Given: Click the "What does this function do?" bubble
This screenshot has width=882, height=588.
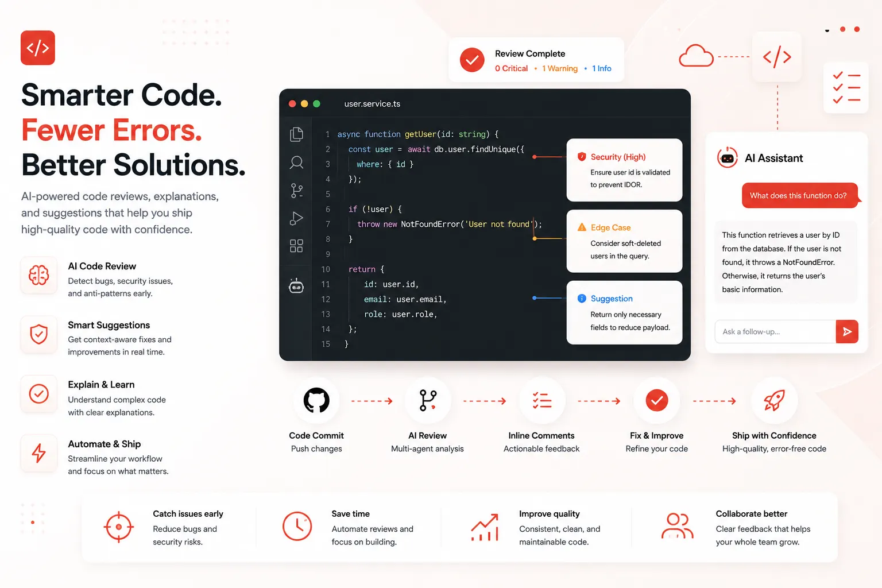Looking at the screenshot, I should [799, 195].
